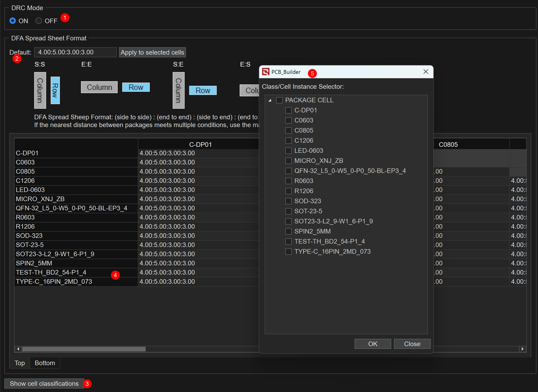Click the S:E Row diagram box

tap(202, 90)
